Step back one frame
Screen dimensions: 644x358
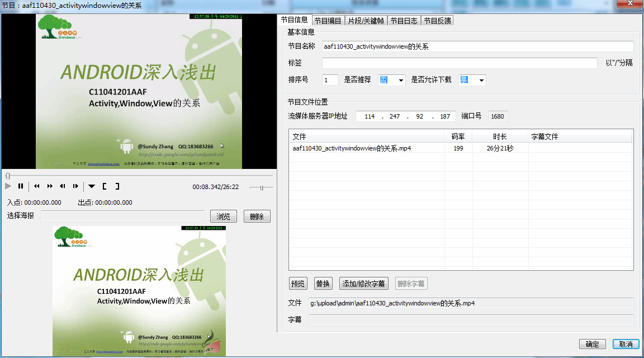[x=63, y=186]
